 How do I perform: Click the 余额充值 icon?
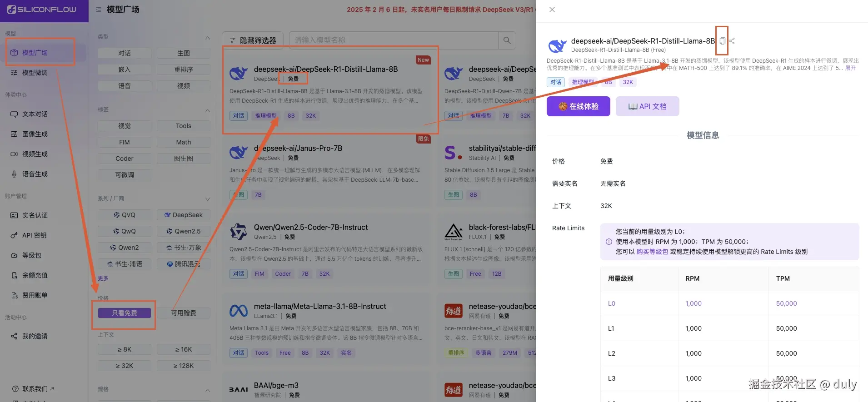pos(14,275)
